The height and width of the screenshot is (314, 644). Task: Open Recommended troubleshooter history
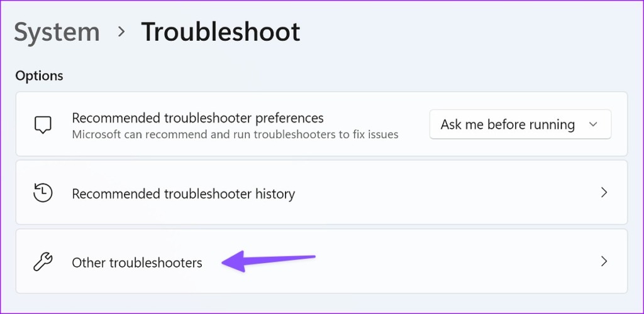point(183,193)
